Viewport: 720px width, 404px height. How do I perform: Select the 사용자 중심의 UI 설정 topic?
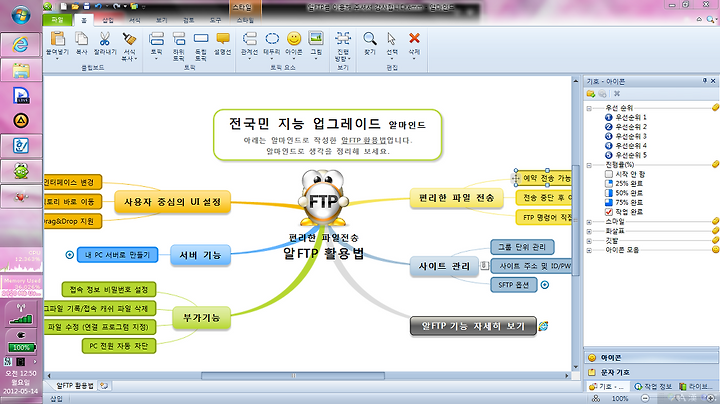point(172,202)
